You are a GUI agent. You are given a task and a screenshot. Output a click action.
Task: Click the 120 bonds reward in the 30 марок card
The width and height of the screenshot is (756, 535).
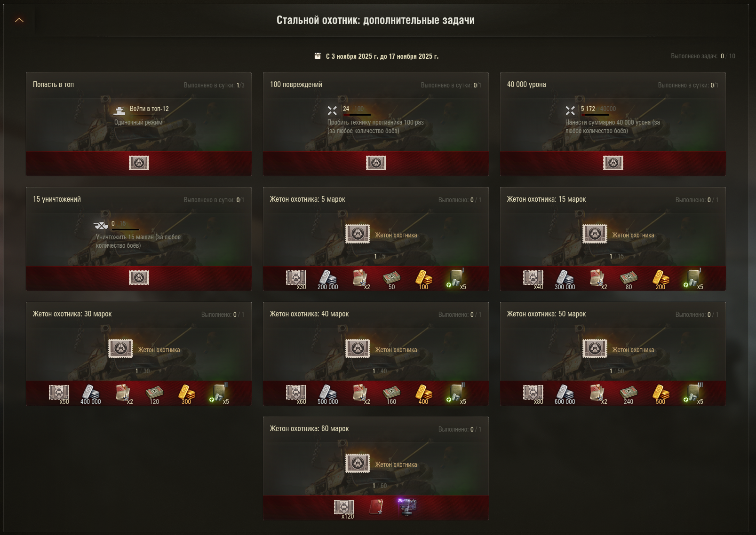pos(154,394)
